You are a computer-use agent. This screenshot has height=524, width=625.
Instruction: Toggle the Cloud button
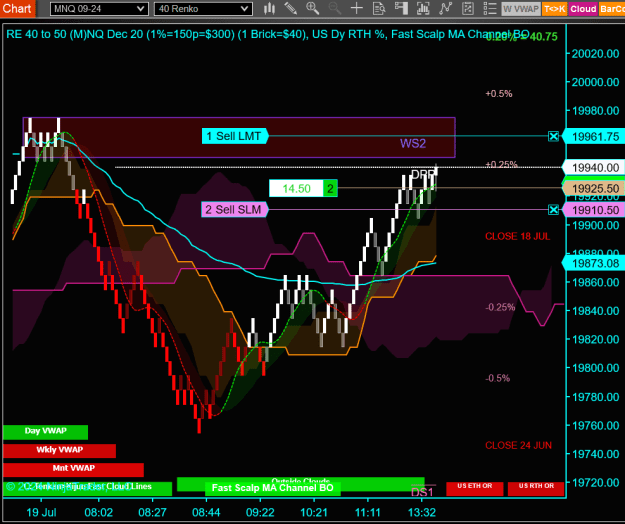[x=583, y=9]
